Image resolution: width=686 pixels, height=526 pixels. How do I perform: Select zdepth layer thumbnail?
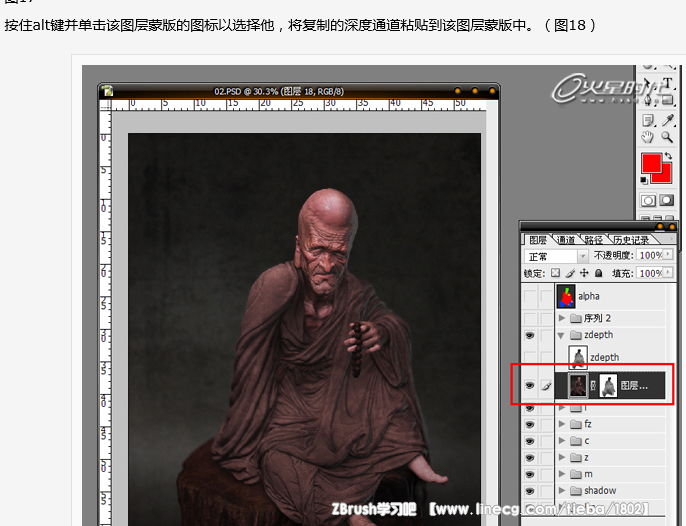tap(578, 357)
